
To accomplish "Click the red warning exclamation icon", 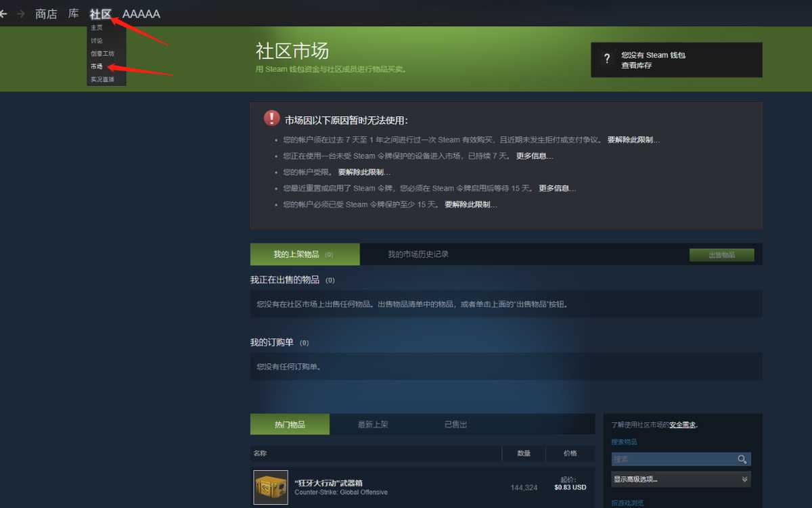I will 271,119.
